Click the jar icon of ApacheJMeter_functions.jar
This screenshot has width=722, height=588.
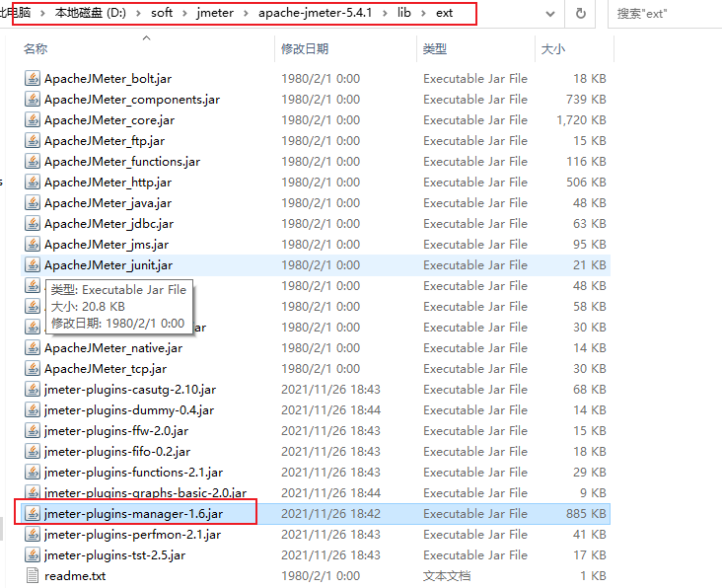(x=33, y=162)
